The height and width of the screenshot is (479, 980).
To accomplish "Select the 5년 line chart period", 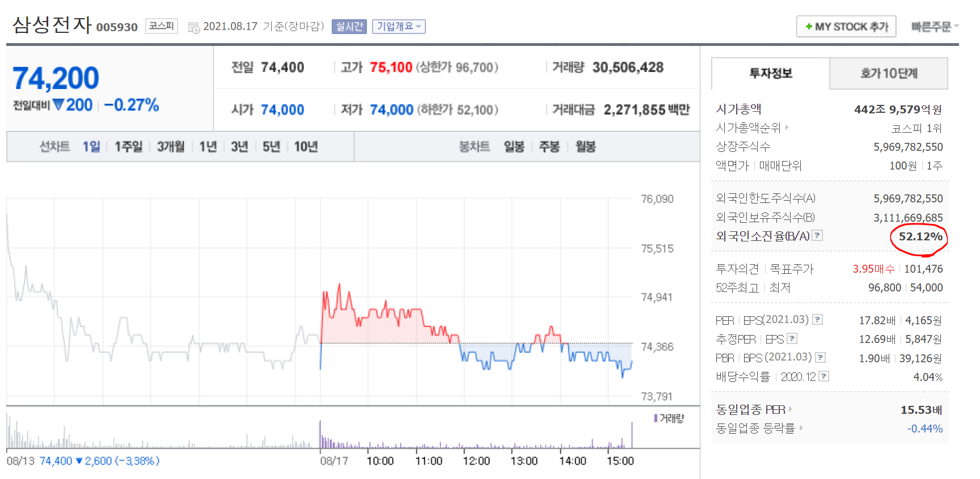I will 271,147.
